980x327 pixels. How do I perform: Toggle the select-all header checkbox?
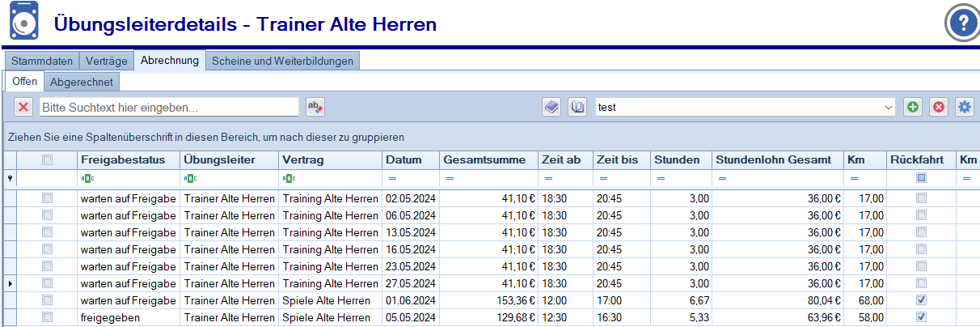click(47, 160)
